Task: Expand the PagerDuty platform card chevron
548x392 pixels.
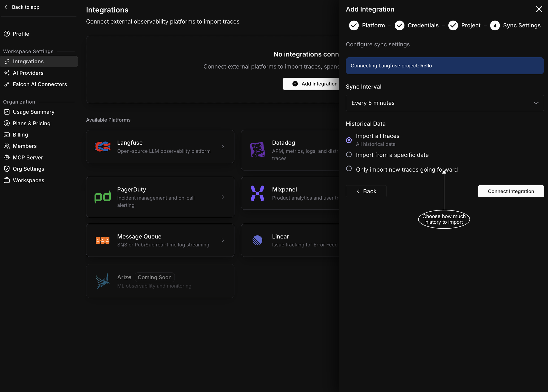Action: tap(223, 197)
